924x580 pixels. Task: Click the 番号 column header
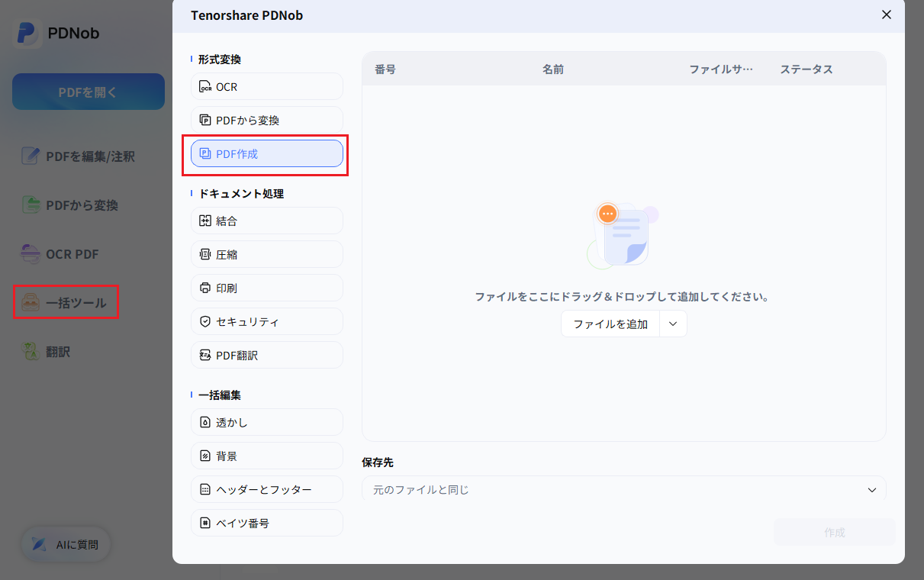385,69
